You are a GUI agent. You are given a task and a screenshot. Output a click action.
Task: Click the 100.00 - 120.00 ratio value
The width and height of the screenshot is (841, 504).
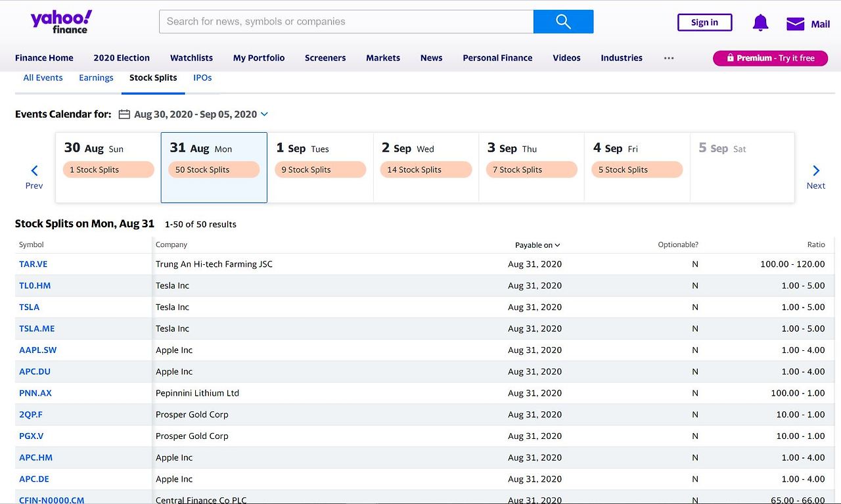coord(792,264)
